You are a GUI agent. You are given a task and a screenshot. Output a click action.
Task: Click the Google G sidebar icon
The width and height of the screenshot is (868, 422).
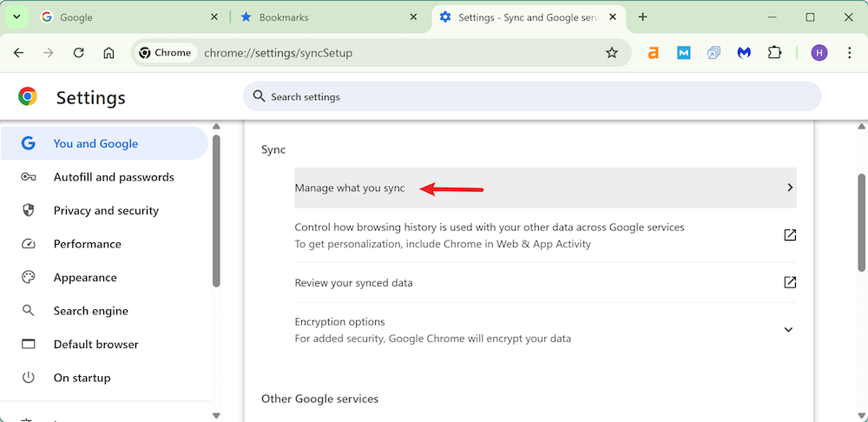(x=29, y=143)
